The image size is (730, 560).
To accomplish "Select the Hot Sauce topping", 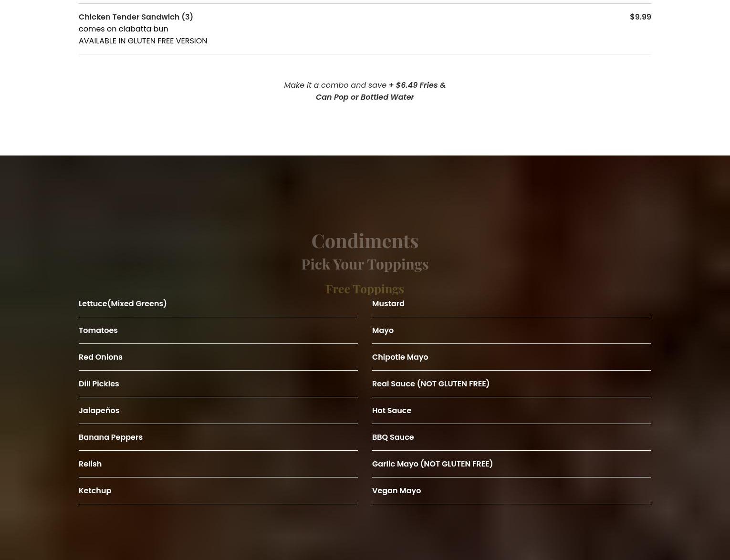I will [x=392, y=411].
